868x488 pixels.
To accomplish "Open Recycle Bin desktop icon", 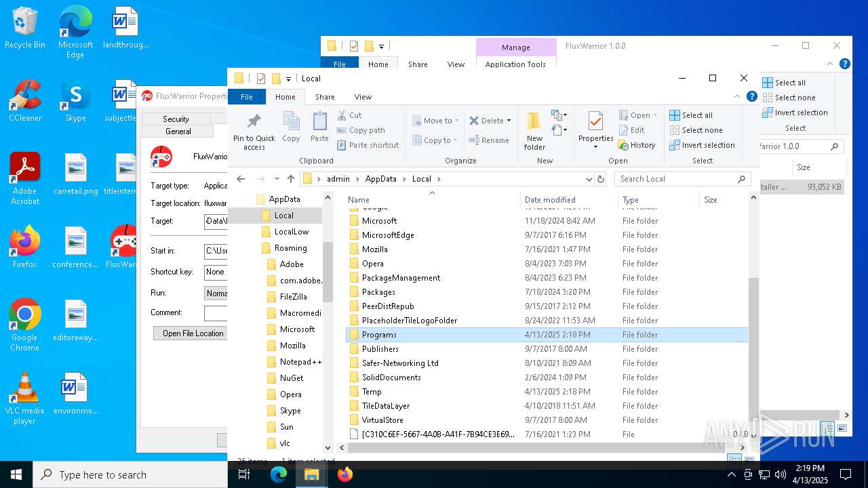I will point(25,28).
